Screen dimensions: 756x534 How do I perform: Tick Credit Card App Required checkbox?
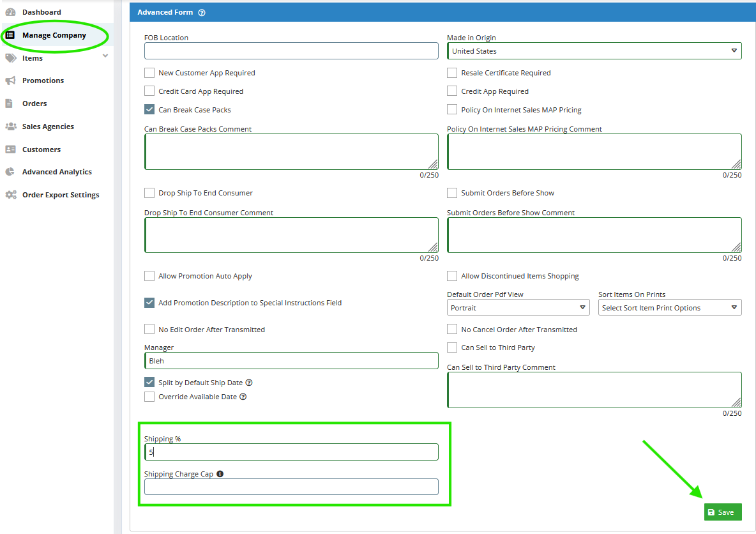pyautogui.click(x=149, y=91)
